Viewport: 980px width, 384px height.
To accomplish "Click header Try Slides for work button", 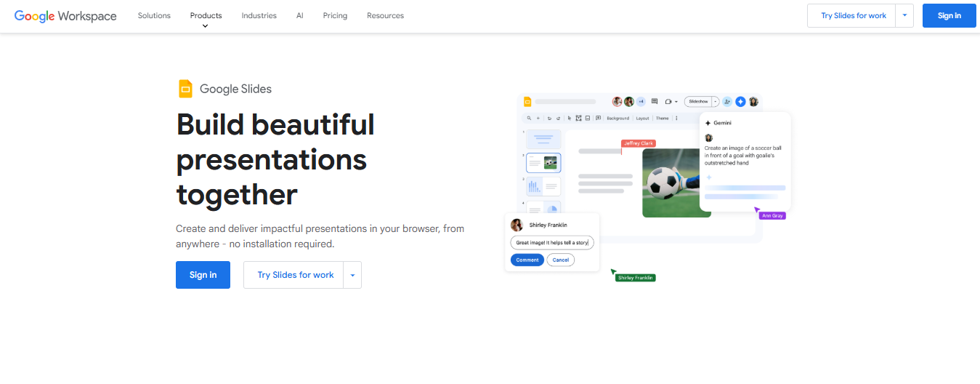I will (x=851, y=15).
